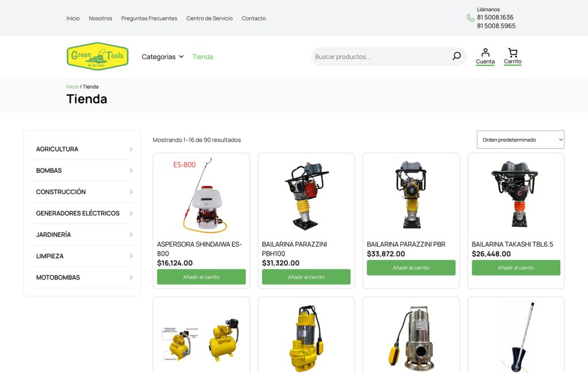Go to the Contacto page
Image resolution: width=588 pixels, height=373 pixels.
[254, 18]
